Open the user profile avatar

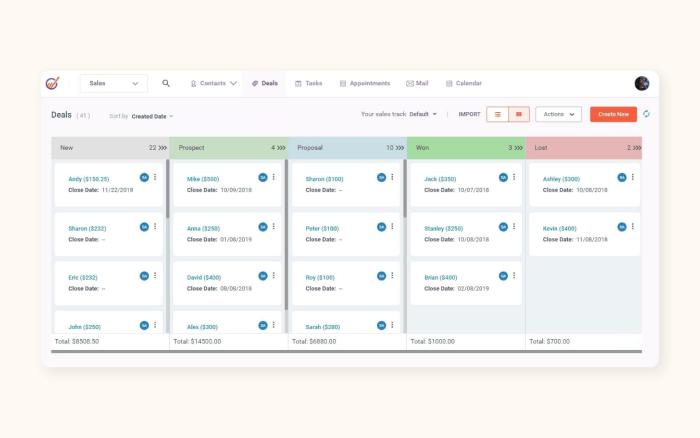642,83
